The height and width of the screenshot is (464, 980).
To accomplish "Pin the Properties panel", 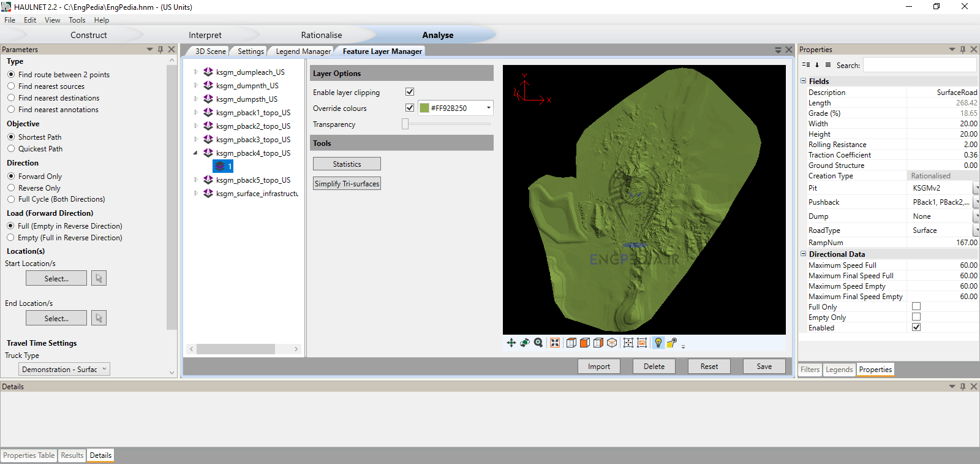I will [963, 50].
